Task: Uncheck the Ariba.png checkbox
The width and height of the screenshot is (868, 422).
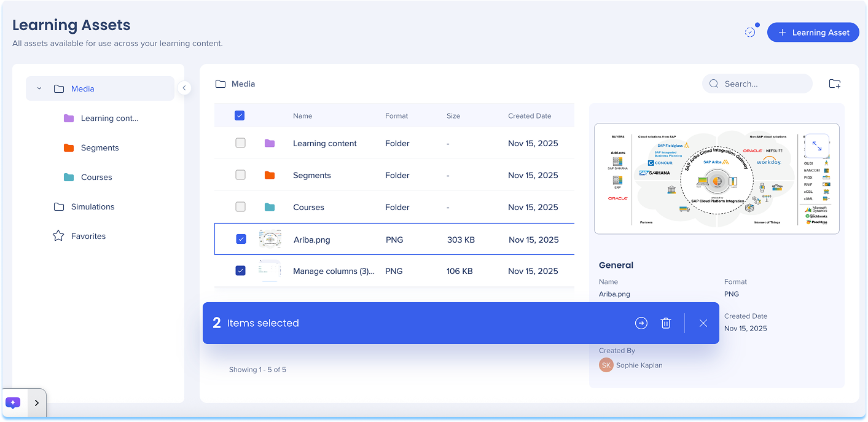Action: (x=241, y=240)
